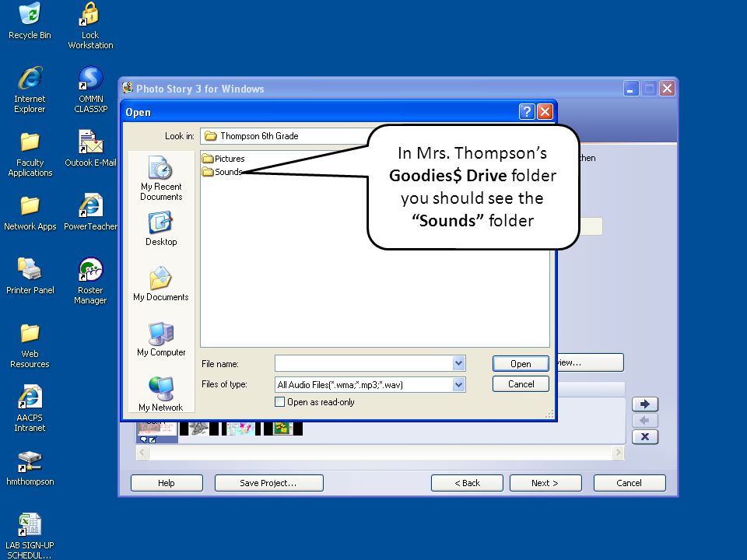This screenshot has height=560, width=747.
Task: Click the Next button in Photo Story
Action: pos(545,483)
